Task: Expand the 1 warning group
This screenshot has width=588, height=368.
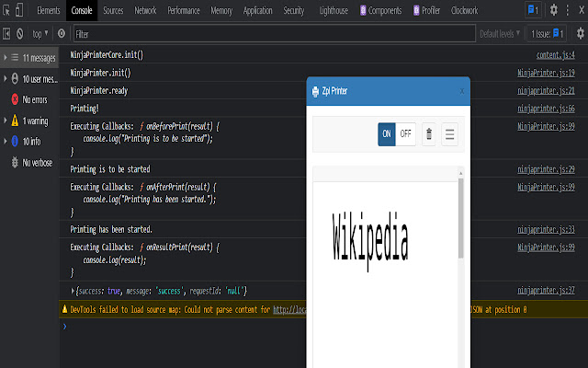Action: 6,121
